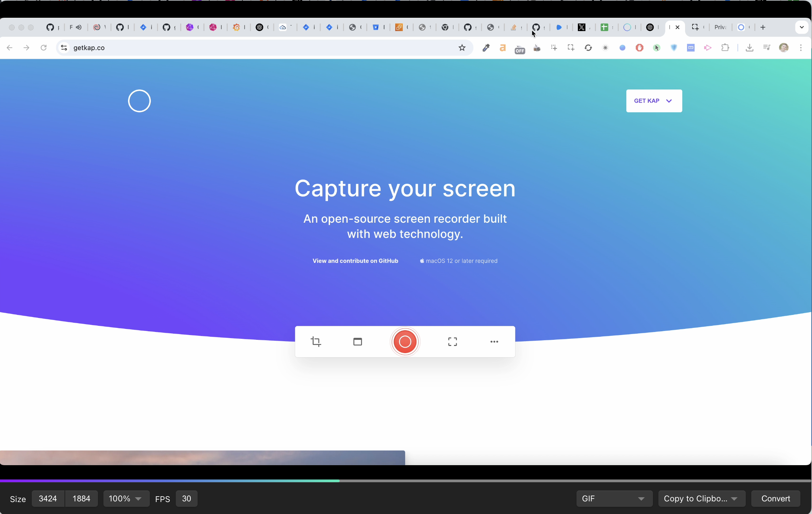This screenshot has width=812, height=514.
Task: Open the video camera extension icon
Action: point(537,48)
